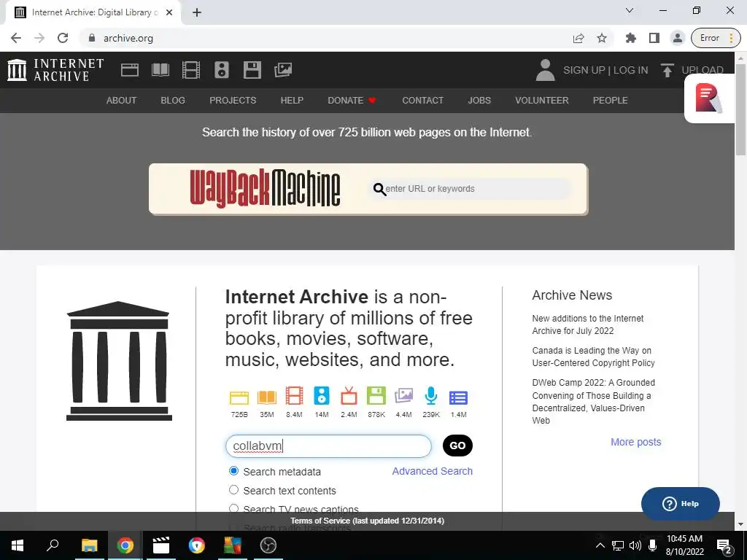Open the BLOG menu item

pos(172,101)
